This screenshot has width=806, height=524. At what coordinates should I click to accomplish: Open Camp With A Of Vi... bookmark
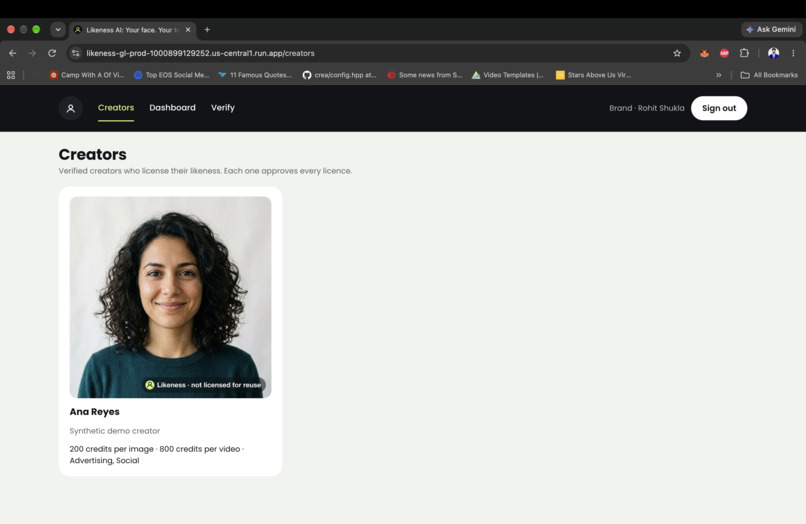(86, 75)
